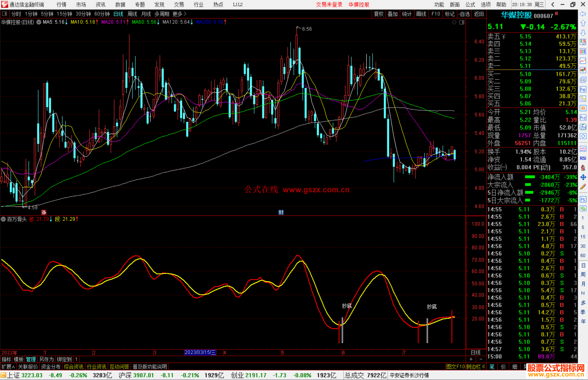Image resolution: width=588 pixels, height=380 pixels.
Task: Click the 2023/03/15 date marker on timeline
Action: click(x=200, y=352)
